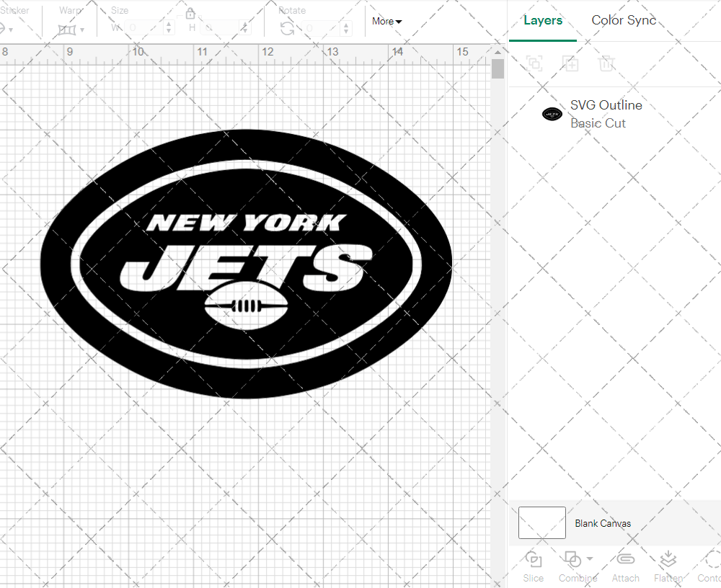Click the Delete layer trash icon
Screen dimensions: 721x588
tap(606, 63)
